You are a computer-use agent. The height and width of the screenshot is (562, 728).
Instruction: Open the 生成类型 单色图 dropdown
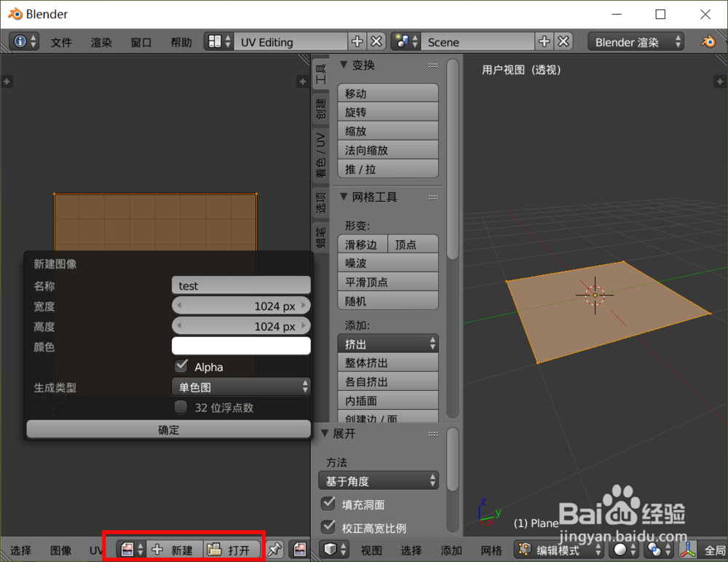pyautogui.click(x=241, y=387)
